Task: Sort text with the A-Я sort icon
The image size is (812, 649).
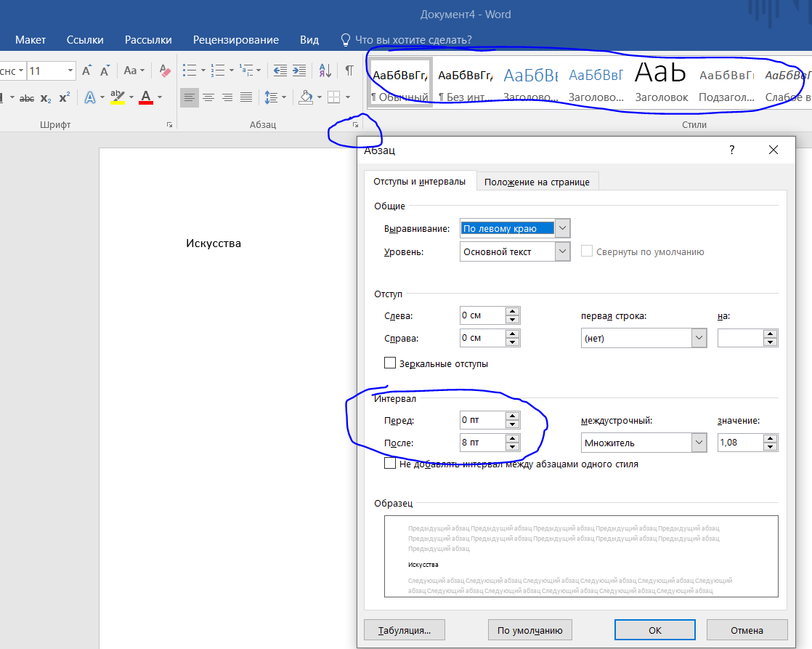Action: click(325, 70)
